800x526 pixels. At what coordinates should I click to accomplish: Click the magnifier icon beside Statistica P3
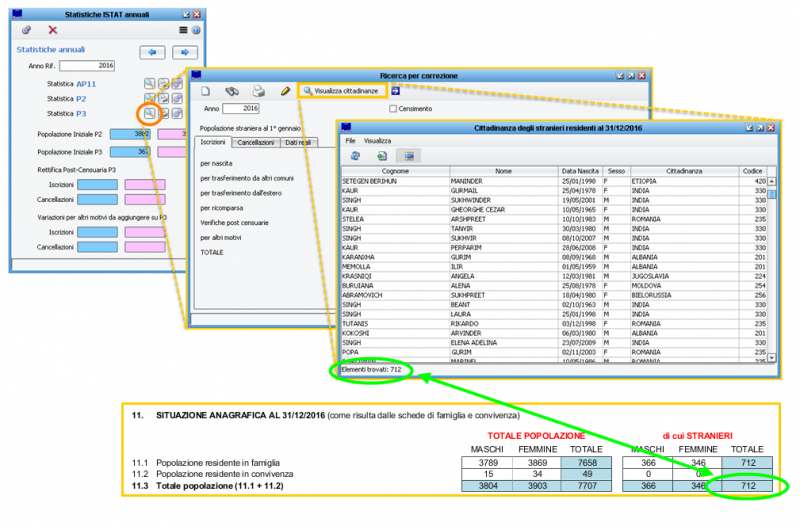[x=149, y=113]
